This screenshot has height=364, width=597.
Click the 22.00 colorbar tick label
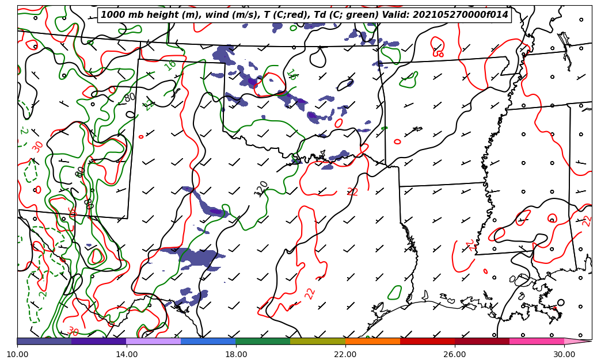pos(345,354)
